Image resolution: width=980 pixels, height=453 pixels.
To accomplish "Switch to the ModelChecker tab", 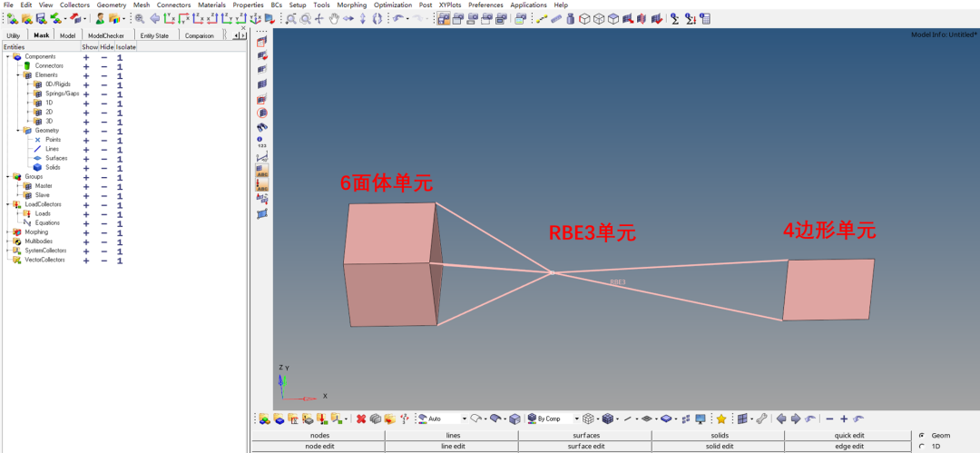I will [105, 35].
